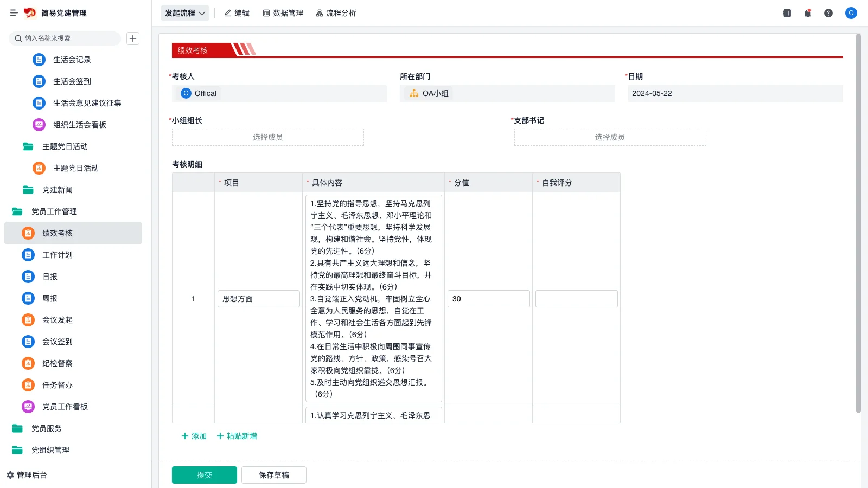Image resolution: width=868 pixels, height=488 pixels.
Task: Click the contact book icon in top bar
Action: click(787, 13)
